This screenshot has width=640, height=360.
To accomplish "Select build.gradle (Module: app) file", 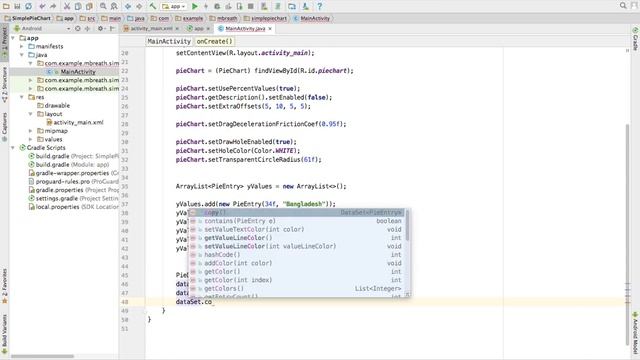I will 72,164.
